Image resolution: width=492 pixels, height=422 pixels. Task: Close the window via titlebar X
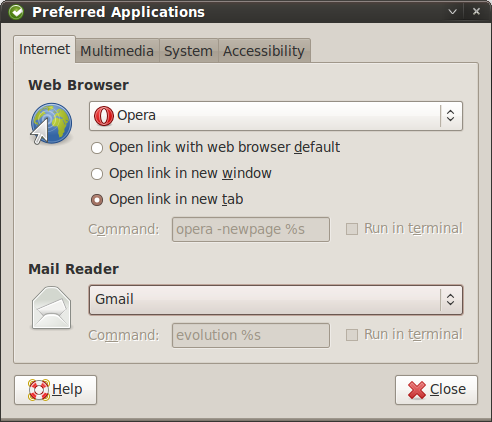476,11
